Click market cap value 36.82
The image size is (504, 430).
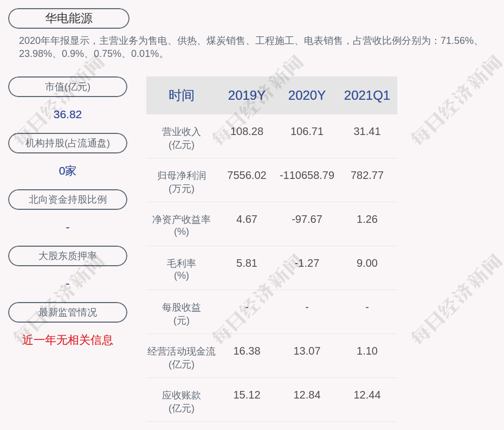coord(68,114)
